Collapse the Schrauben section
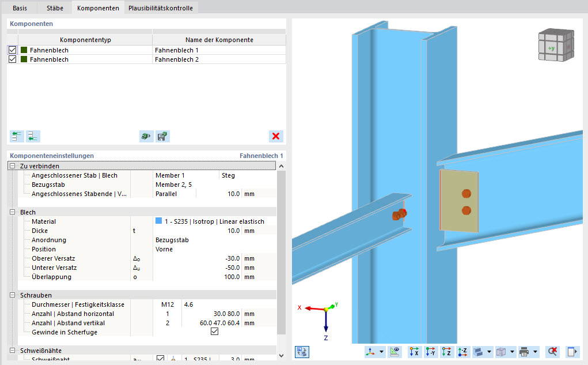This screenshot has width=588, height=365. (12, 295)
